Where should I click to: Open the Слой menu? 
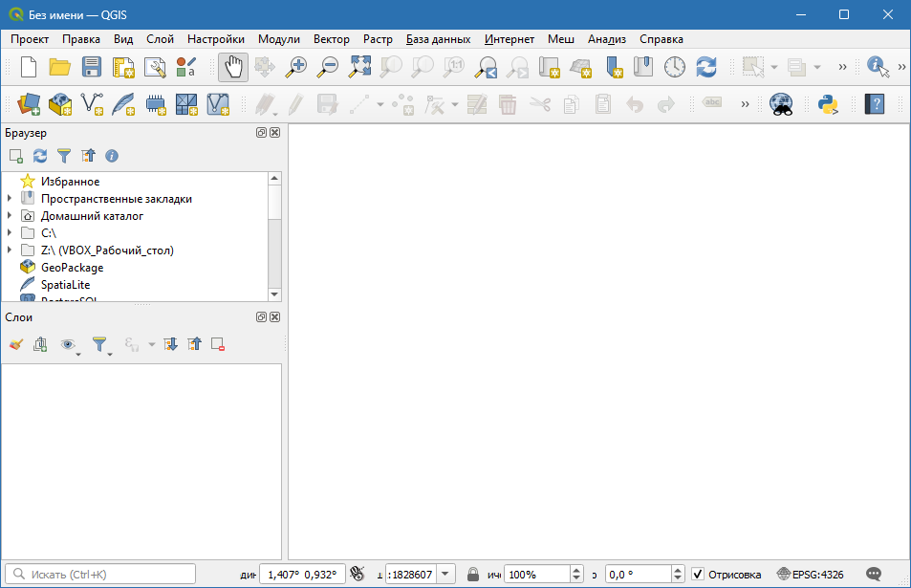pyautogui.click(x=160, y=39)
